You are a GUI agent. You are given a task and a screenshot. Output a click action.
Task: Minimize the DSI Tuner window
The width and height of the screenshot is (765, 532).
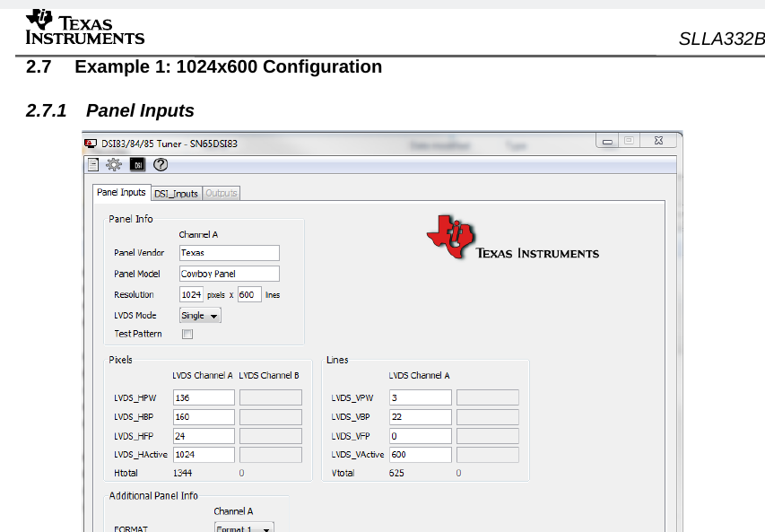tap(607, 141)
